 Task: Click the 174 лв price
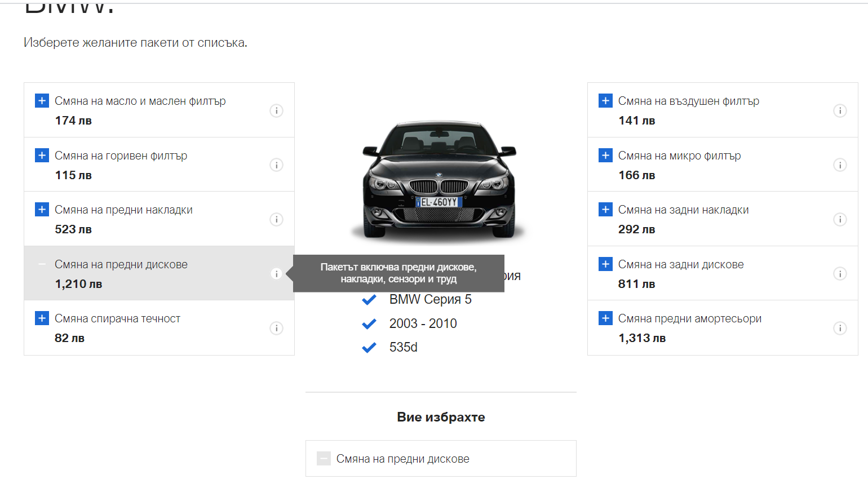pos(73,121)
